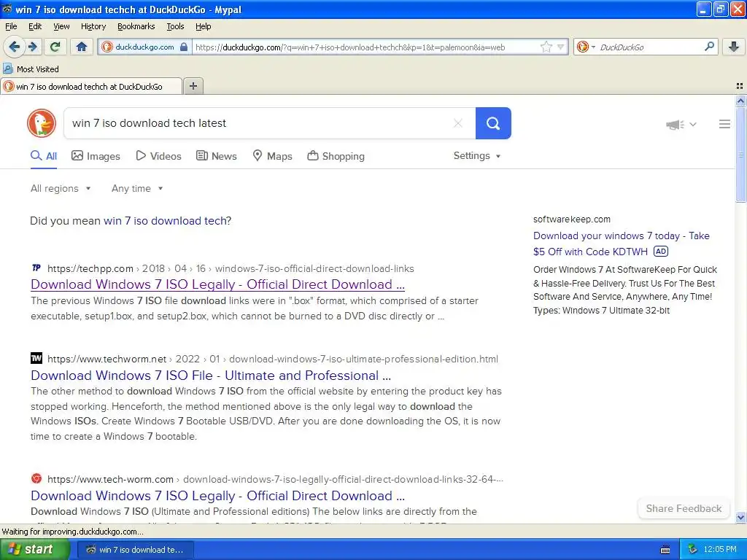This screenshot has width=747, height=560.
Task: Open the browser Home page
Action: [82, 47]
